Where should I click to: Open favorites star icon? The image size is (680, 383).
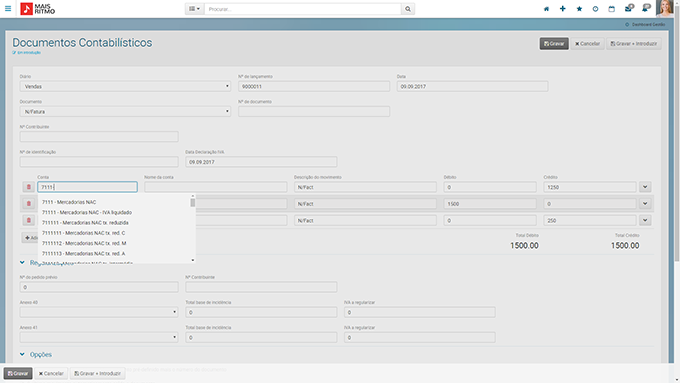(x=579, y=9)
